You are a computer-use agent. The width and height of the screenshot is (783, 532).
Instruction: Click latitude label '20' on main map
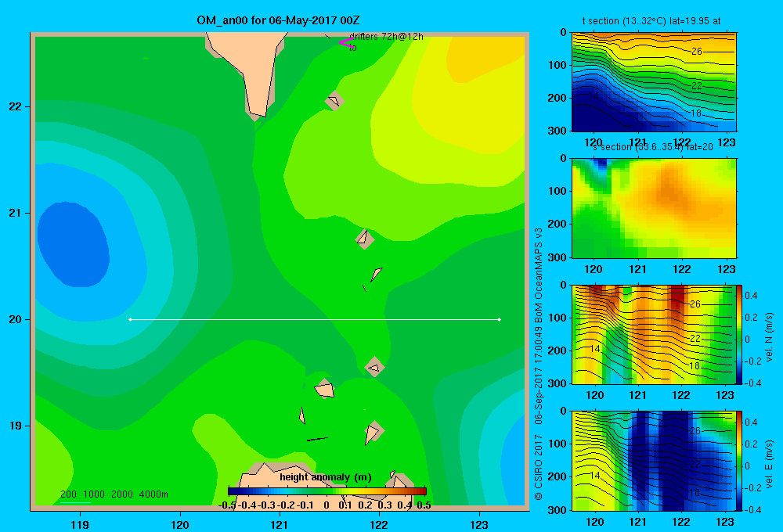pyautogui.click(x=16, y=319)
